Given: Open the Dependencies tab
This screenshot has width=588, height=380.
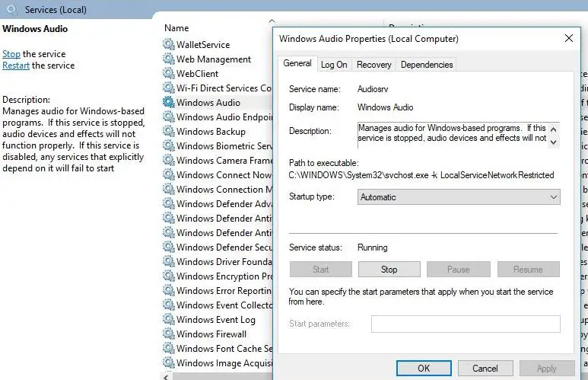Looking at the screenshot, I should 427,65.
